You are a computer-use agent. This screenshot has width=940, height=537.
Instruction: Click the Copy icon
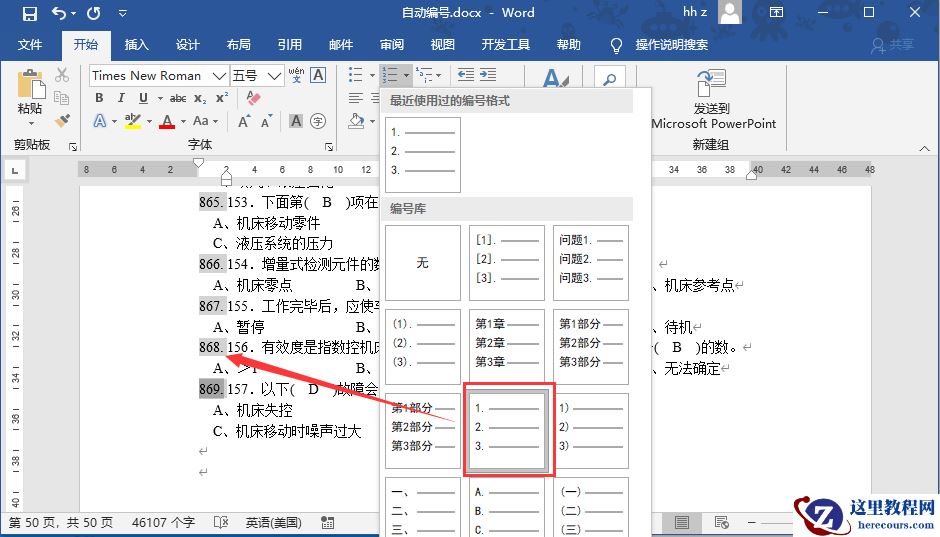[x=62, y=97]
